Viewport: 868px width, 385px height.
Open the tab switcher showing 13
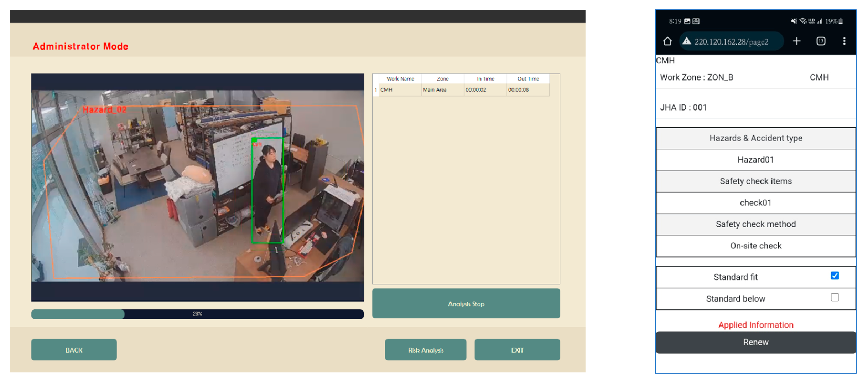[821, 41]
